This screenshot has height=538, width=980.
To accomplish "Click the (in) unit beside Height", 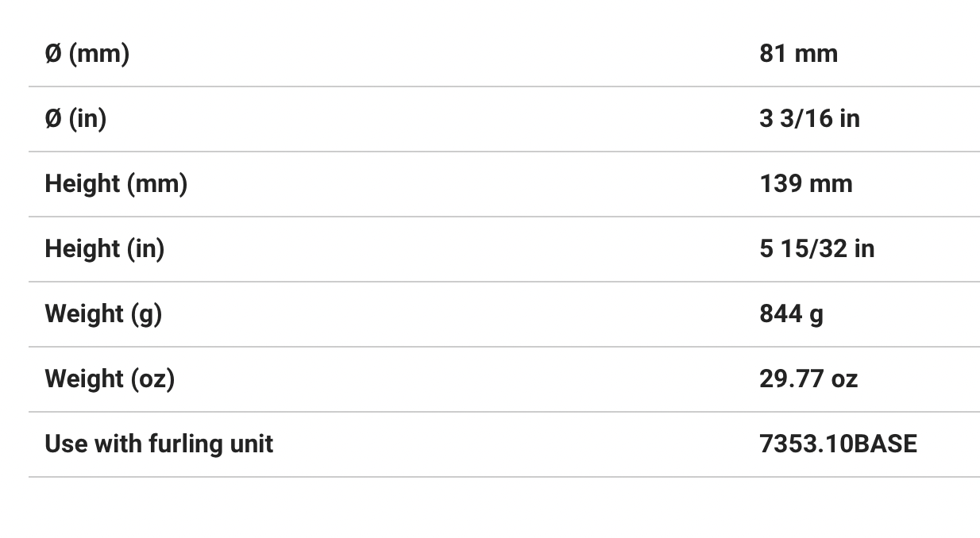I will (145, 249).
